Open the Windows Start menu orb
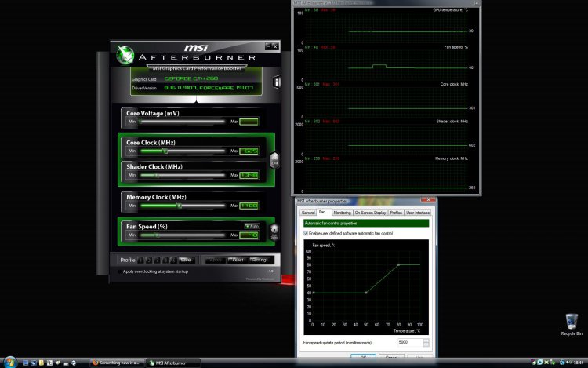This screenshot has width=588, height=368. [10, 363]
